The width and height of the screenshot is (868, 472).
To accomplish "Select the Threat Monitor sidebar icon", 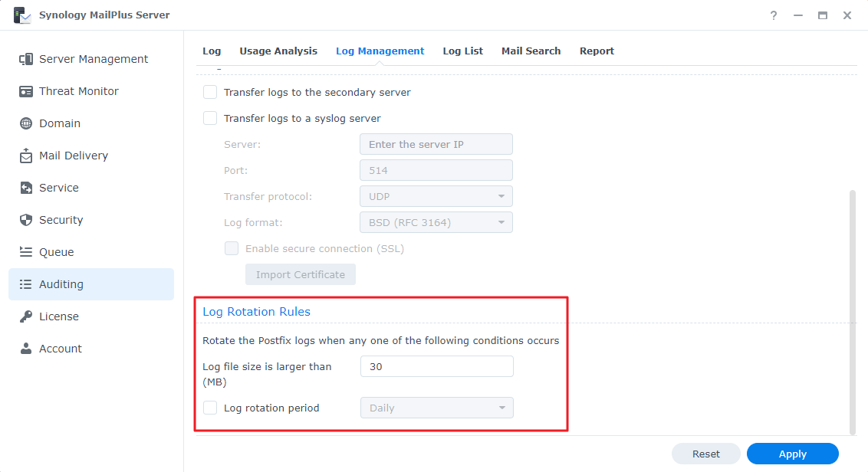I will pyautogui.click(x=25, y=90).
